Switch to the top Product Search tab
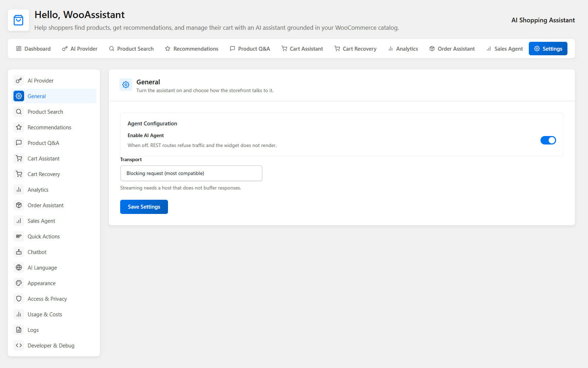Image resolution: width=588 pixels, height=368 pixels. 131,49
